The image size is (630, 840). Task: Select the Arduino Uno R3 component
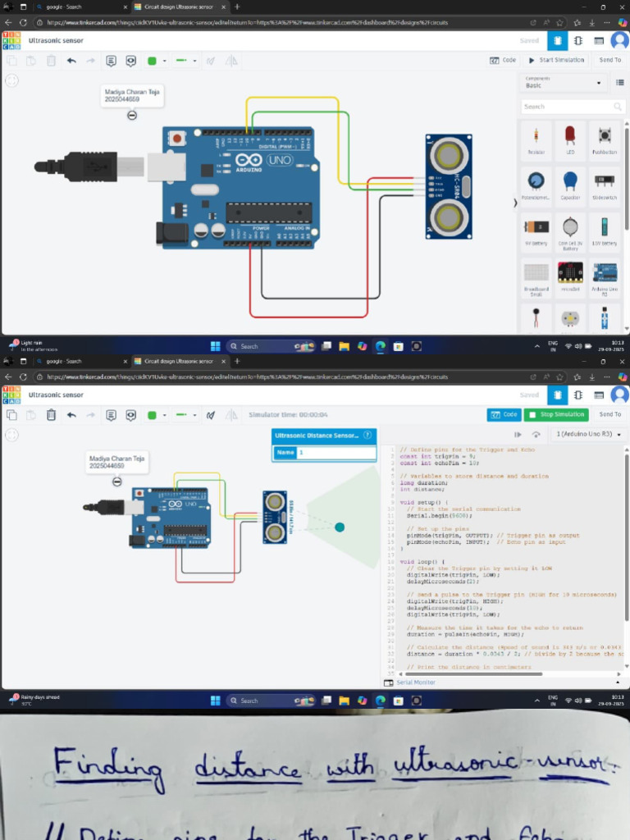pos(605,279)
